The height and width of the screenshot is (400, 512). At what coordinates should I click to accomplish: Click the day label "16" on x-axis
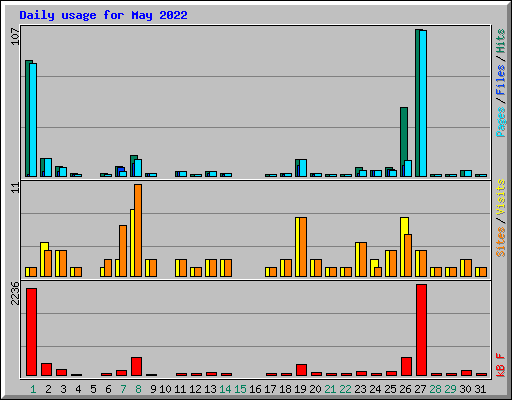(x=255, y=389)
